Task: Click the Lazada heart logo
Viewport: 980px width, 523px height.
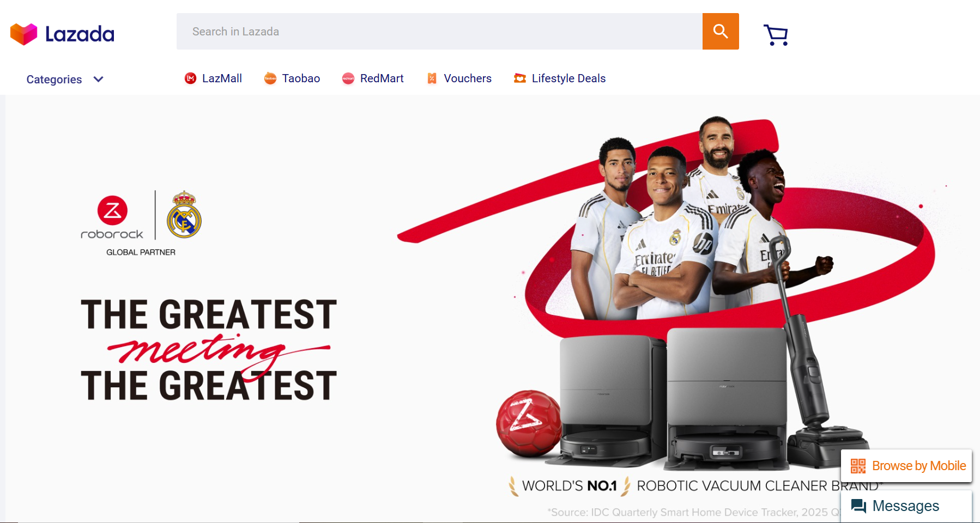Action: tap(23, 34)
